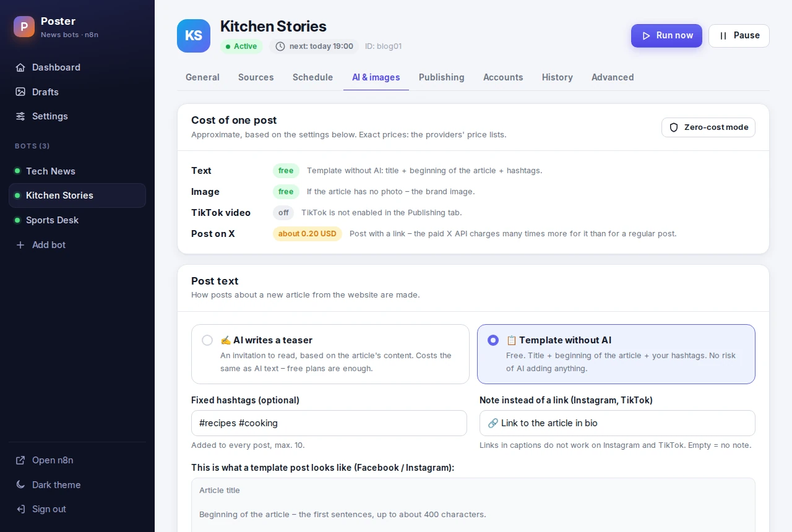Click the Article title line in template preview

pyautogui.click(x=220, y=491)
